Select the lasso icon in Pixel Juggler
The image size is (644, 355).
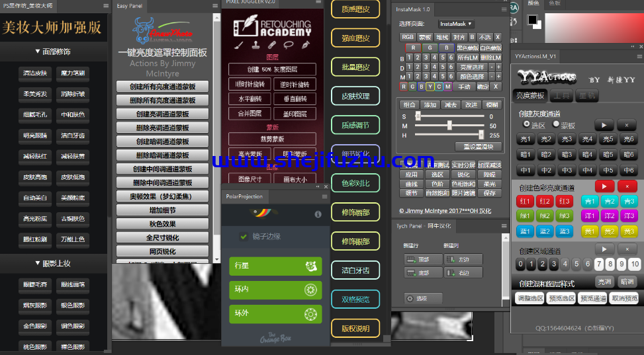(x=289, y=45)
